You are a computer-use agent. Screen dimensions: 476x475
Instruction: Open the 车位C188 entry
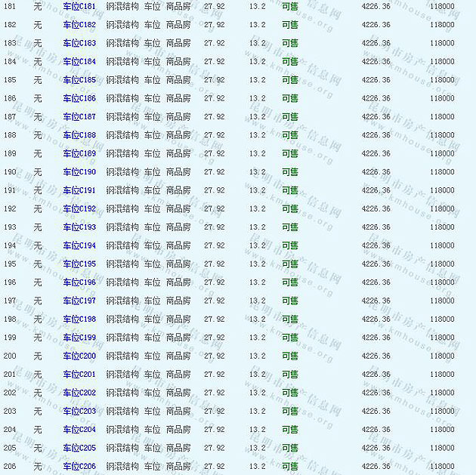[79, 135]
